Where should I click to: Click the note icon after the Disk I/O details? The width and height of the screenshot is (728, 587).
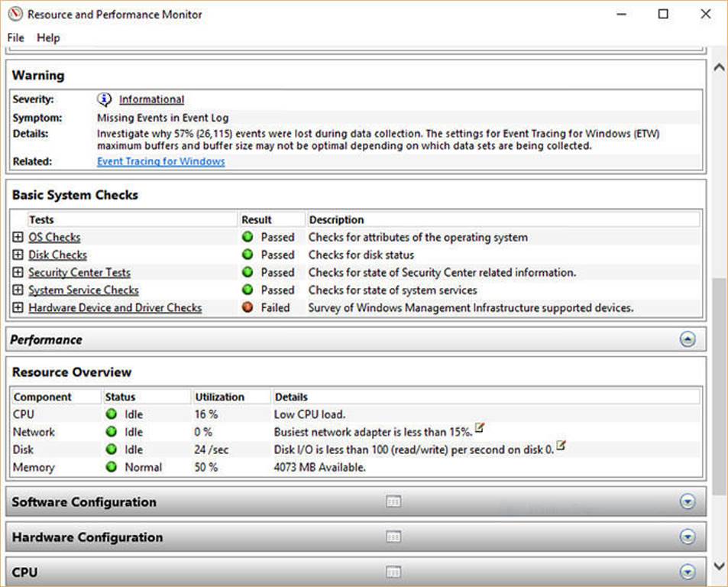tap(561, 446)
